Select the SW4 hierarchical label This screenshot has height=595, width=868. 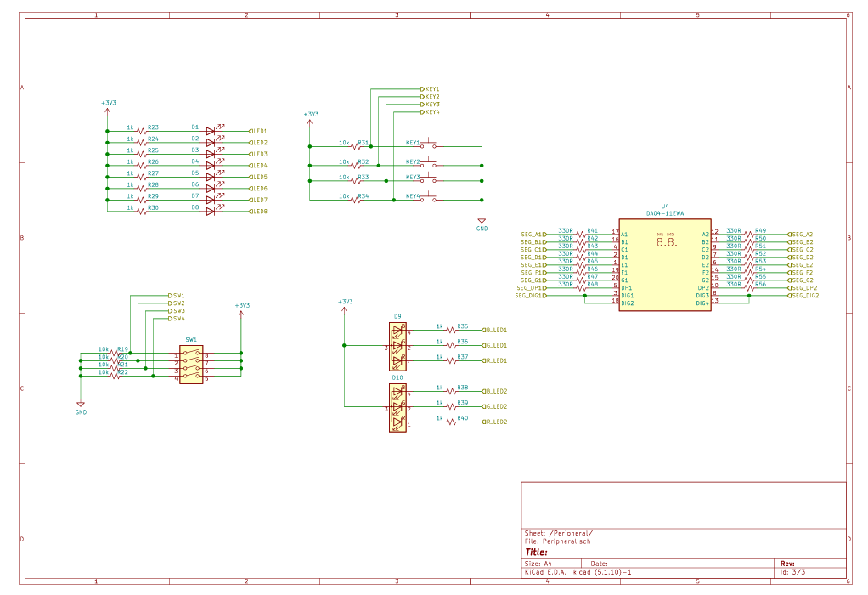[177, 319]
